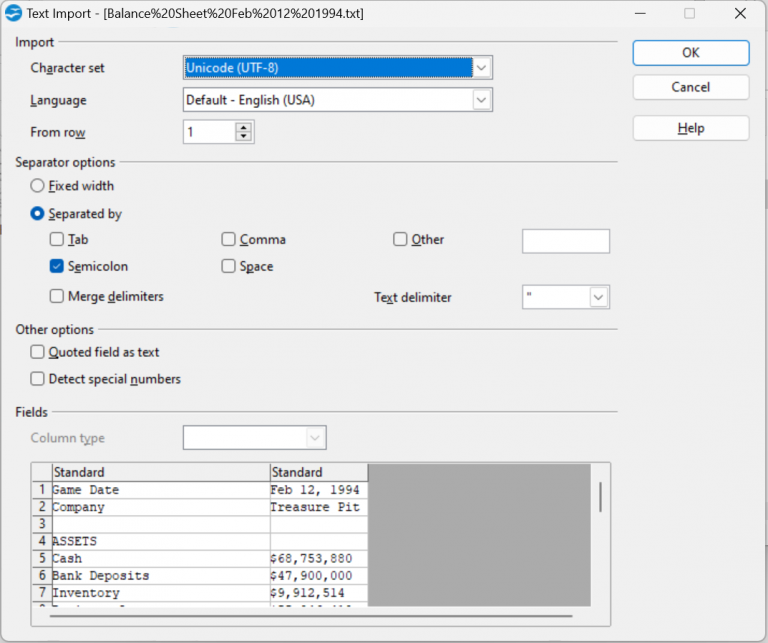Decrease the From row value with down arrow
Screen dimensions: 768x643
(244, 137)
